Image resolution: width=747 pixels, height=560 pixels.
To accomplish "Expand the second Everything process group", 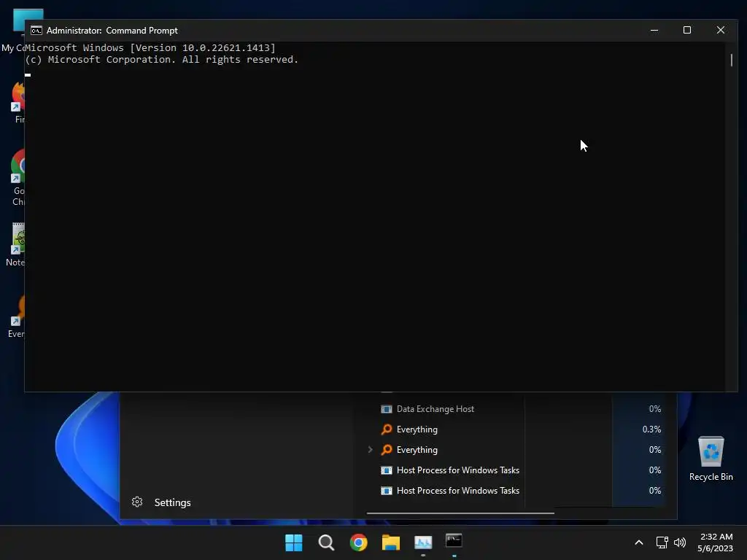I will (x=370, y=449).
